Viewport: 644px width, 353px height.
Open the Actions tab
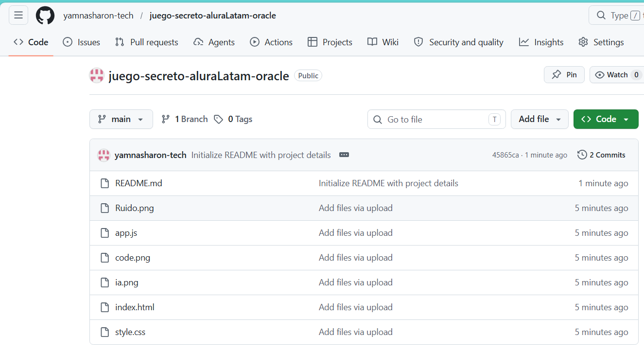pyautogui.click(x=271, y=42)
